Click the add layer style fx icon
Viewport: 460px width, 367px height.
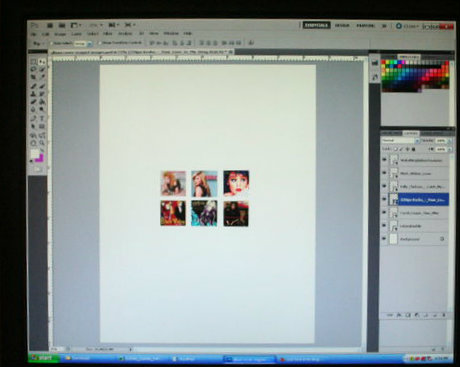tap(399, 315)
